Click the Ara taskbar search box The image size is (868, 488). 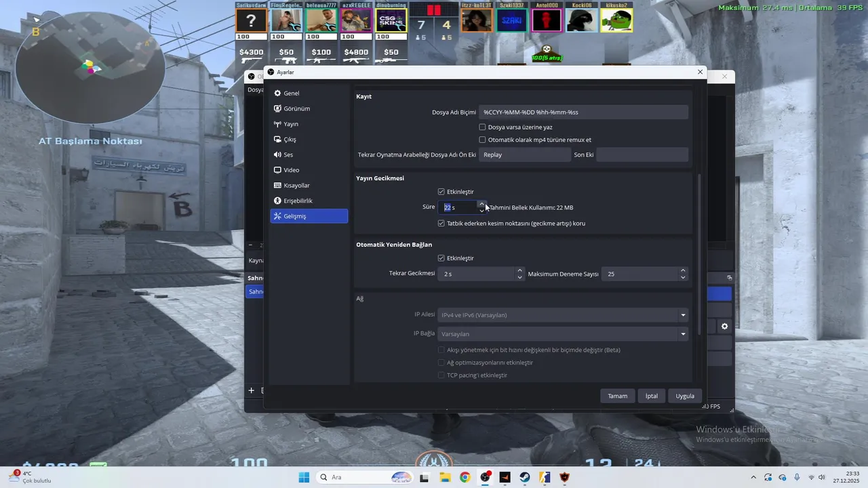click(364, 477)
